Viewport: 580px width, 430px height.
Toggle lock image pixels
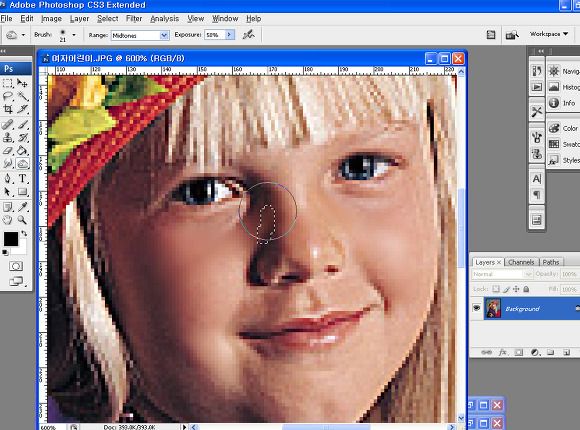tap(506, 289)
